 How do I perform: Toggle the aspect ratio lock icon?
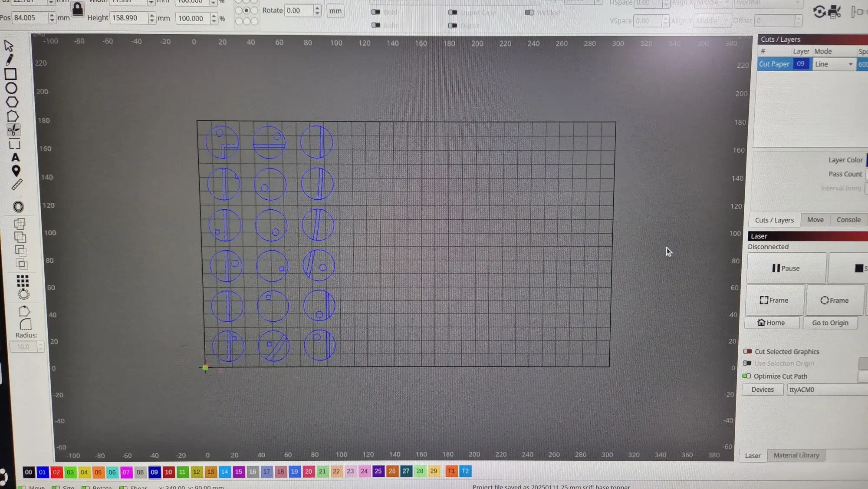click(x=78, y=9)
